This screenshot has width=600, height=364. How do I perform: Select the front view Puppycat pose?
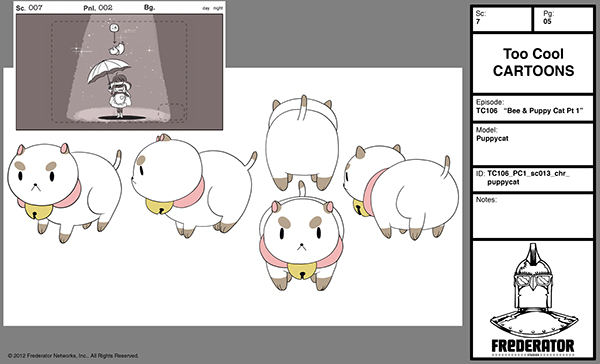point(302,236)
